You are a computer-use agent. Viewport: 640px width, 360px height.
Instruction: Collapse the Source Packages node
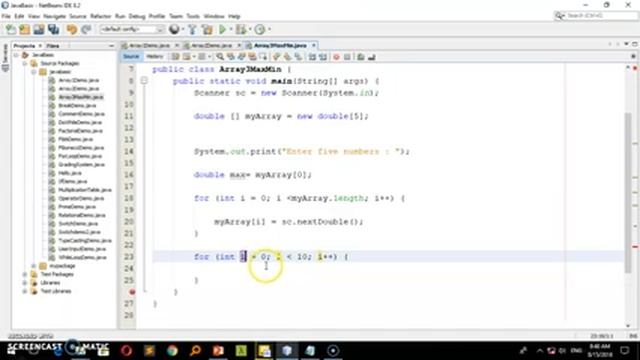coord(24,63)
